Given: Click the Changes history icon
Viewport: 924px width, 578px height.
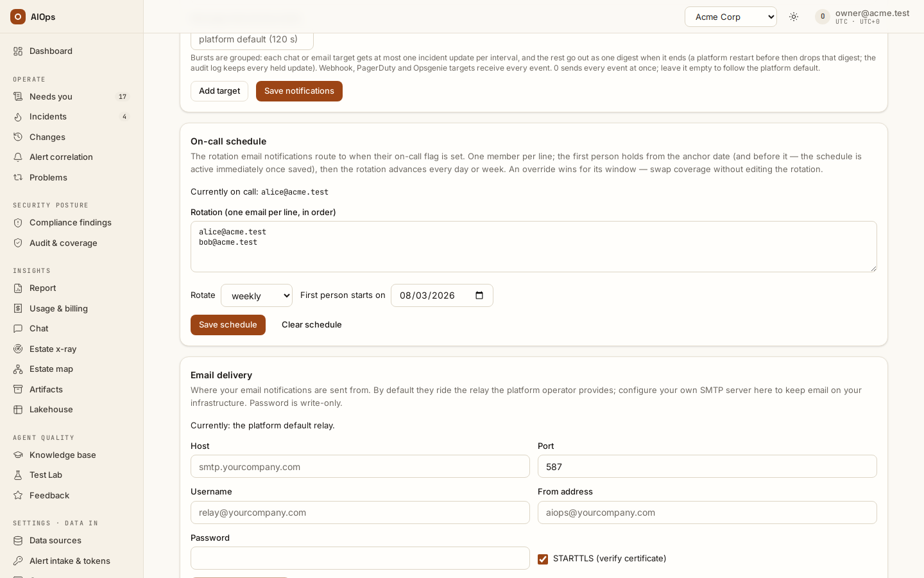Looking at the screenshot, I should (18, 137).
